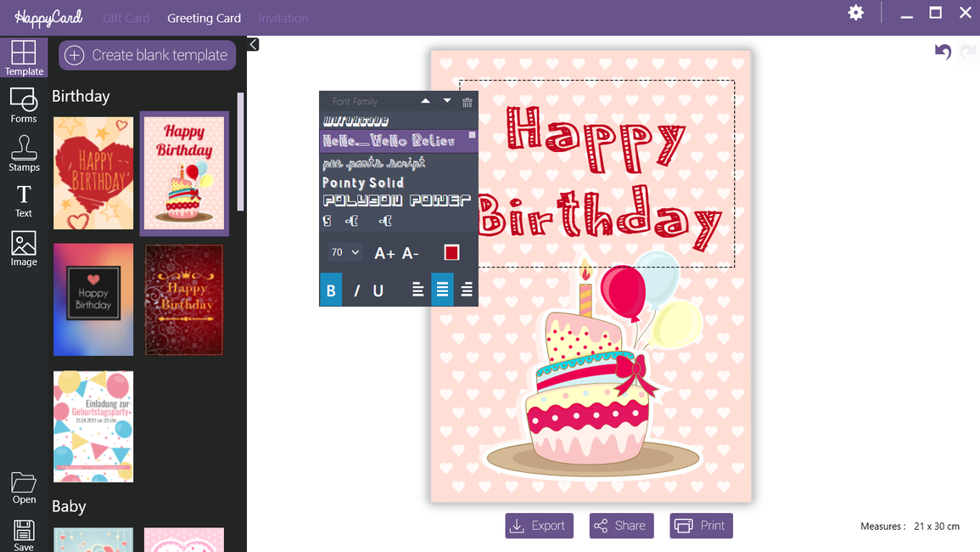Click the Open folder icon
Viewport: 980px width, 552px height.
(24, 488)
